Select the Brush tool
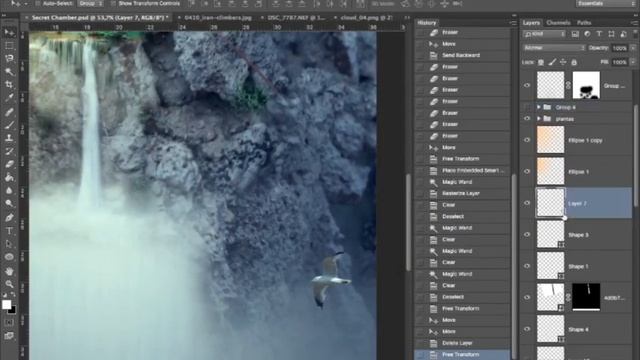 tap(9, 125)
